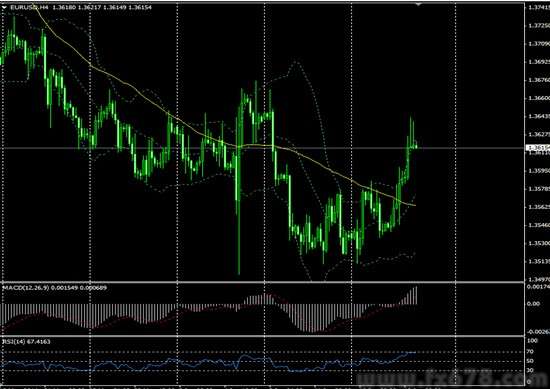Click the www.fx678.com watermark
The image size is (550, 389).
coord(452,380)
